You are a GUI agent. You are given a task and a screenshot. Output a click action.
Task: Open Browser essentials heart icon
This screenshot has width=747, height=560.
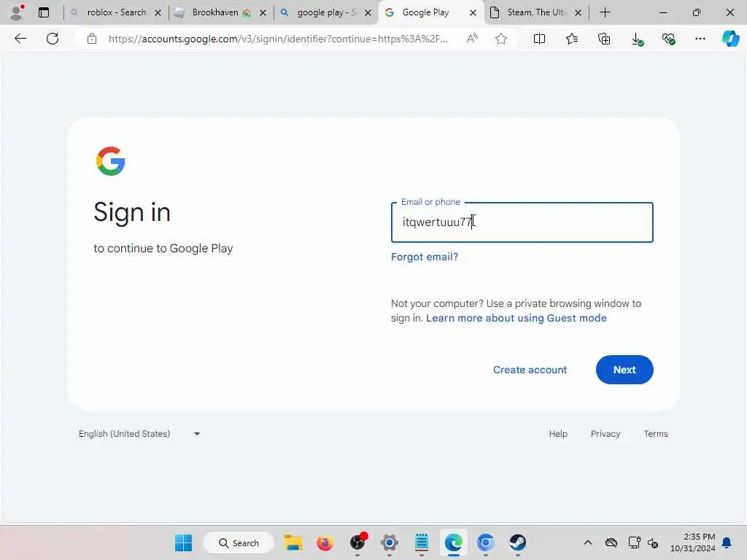pos(668,39)
